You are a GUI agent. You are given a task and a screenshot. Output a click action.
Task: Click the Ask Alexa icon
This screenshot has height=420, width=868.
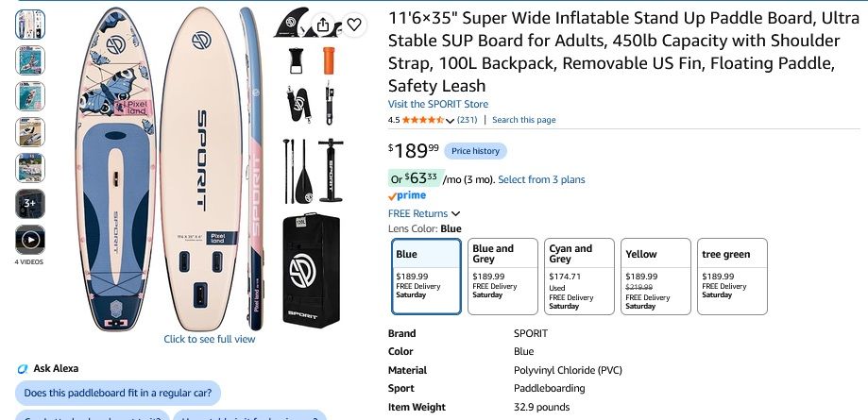(x=22, y=368)
